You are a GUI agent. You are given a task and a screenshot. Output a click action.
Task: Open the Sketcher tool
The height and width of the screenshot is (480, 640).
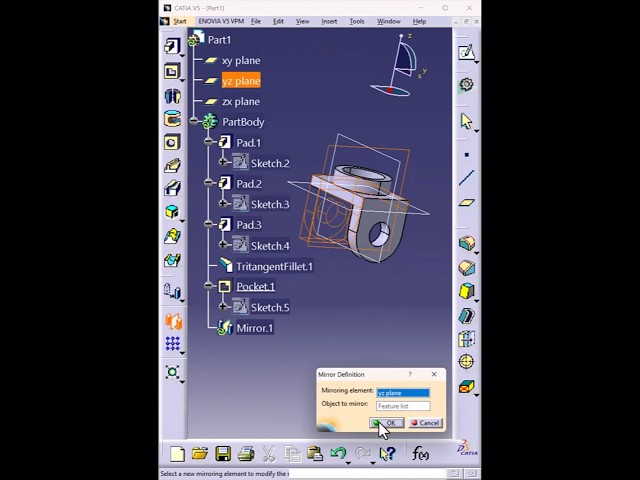click(x=467, y=53)
